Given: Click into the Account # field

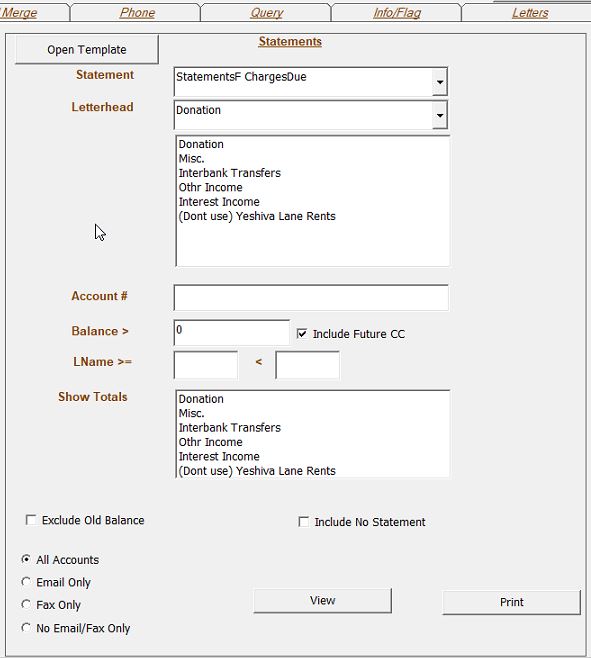Looking at the screenshot, I should 311,298.
